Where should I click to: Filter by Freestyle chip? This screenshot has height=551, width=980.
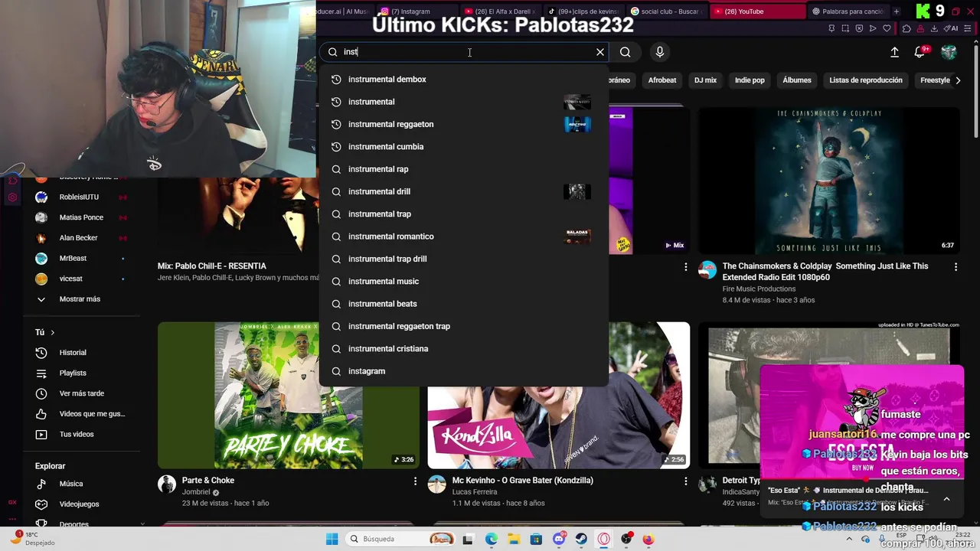tap(935, 80)
